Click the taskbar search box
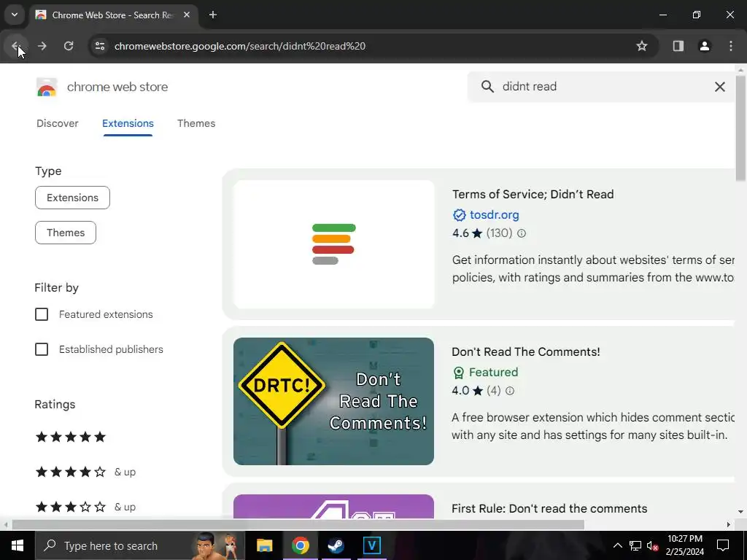This screenshot has width=747, height=560. pos(139,545)
